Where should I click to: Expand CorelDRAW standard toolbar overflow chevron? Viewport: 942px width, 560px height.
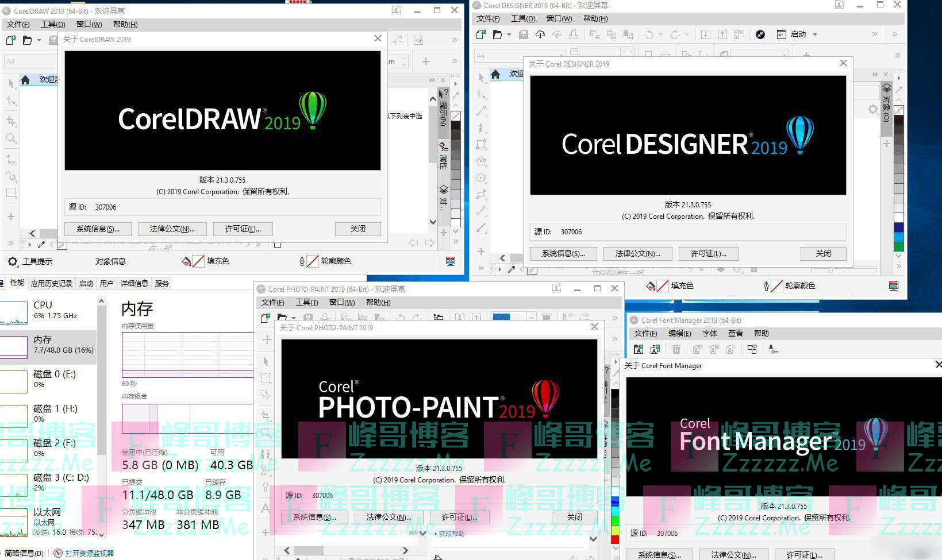(x=455, y=40)
